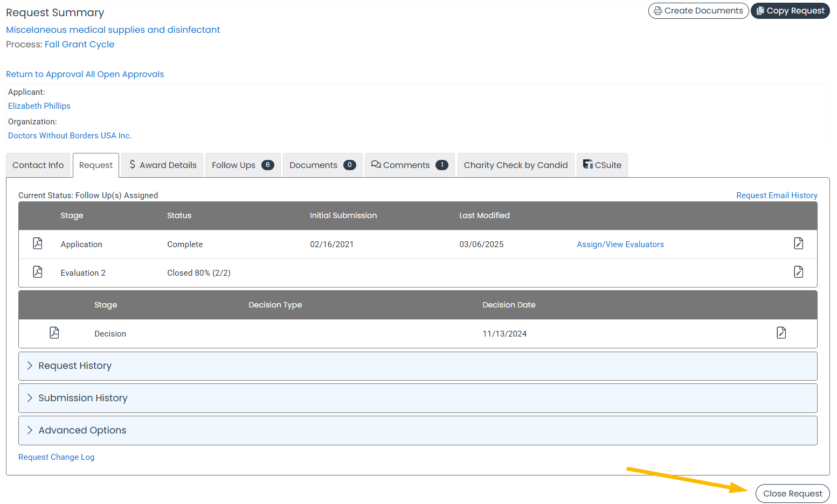The height and width of the screenshot is (504, 837).
Task: Click the Decision Type column header
Action: coord(275,305)
